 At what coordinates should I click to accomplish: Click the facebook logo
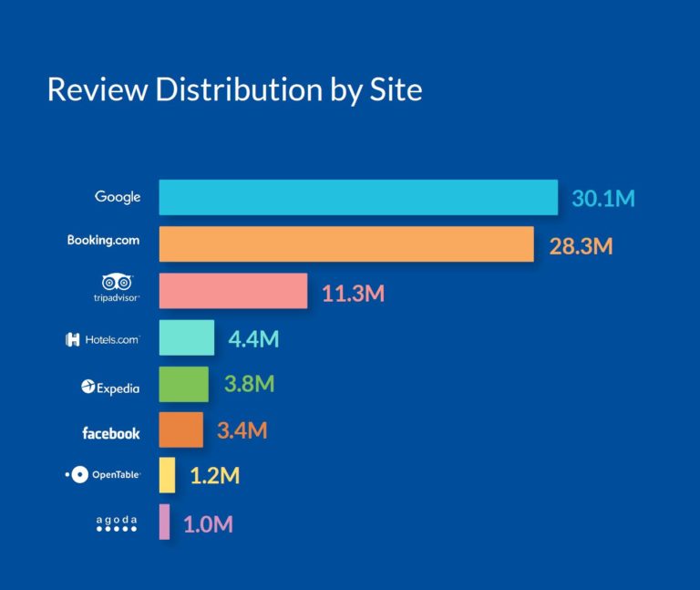point(110,433)
